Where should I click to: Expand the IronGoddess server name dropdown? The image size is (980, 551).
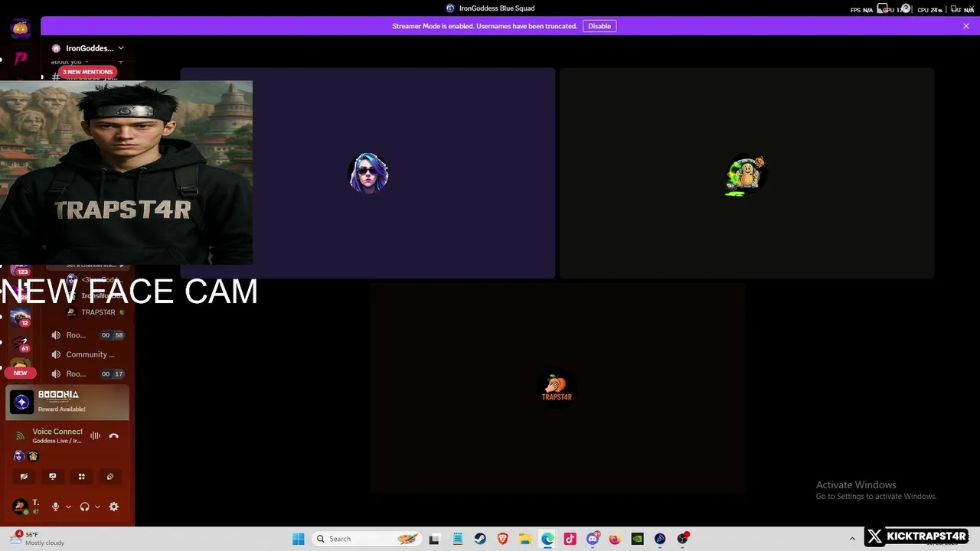pyautogui.click(x=120, y=48)
